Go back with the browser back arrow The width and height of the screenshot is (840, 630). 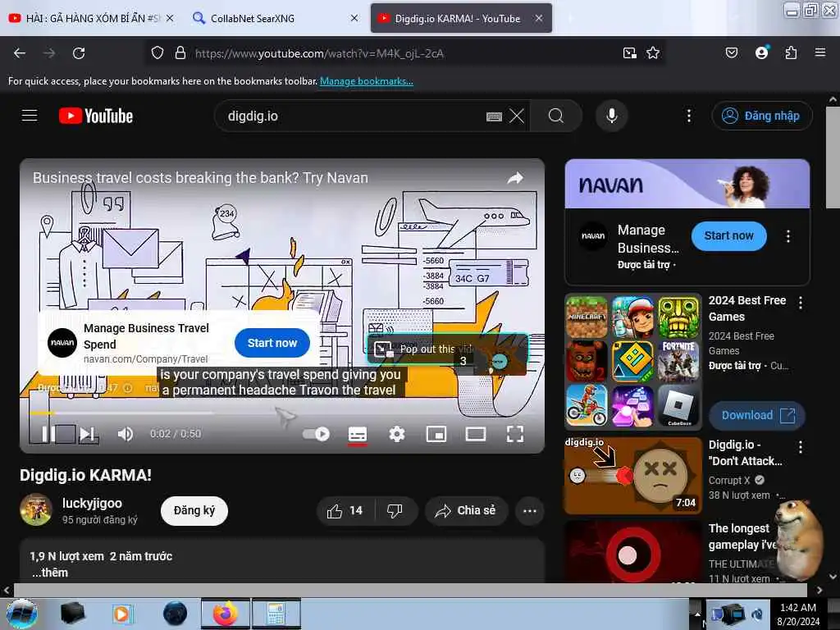pos(20,53)
